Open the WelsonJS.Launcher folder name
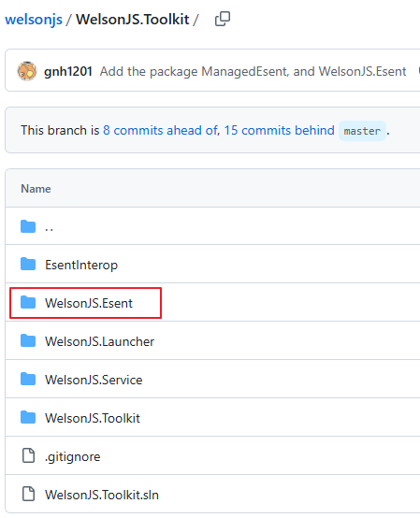 (x=99, y=341)
